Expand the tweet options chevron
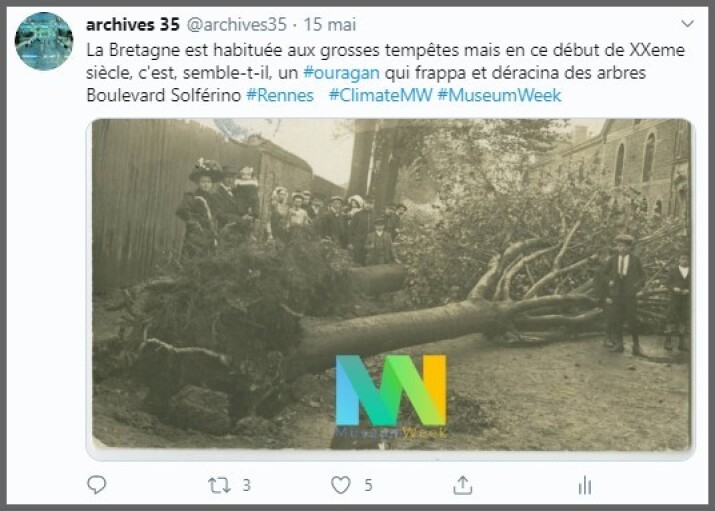Image resolution: width=715 pixels, height=511 pixels. [x=687, y=23]
